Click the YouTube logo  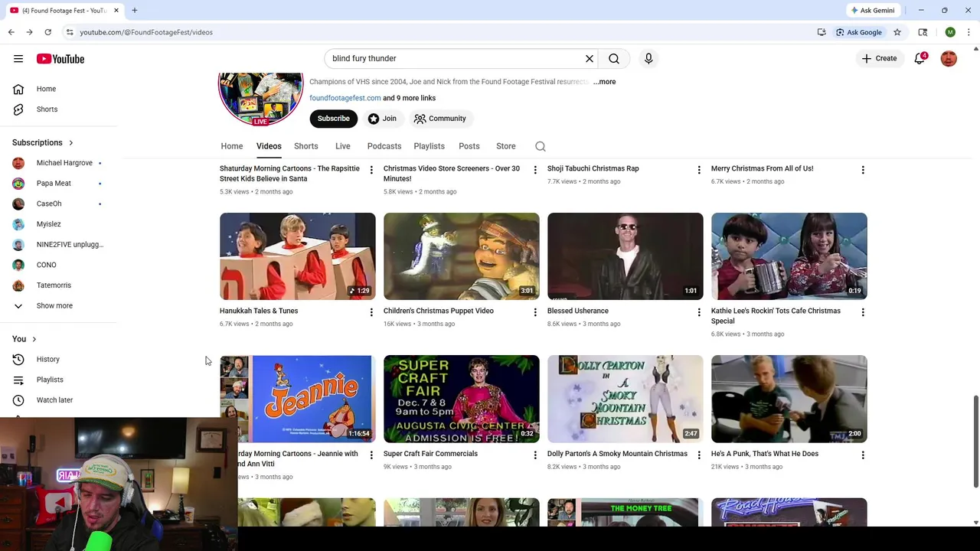click(60, 59)
